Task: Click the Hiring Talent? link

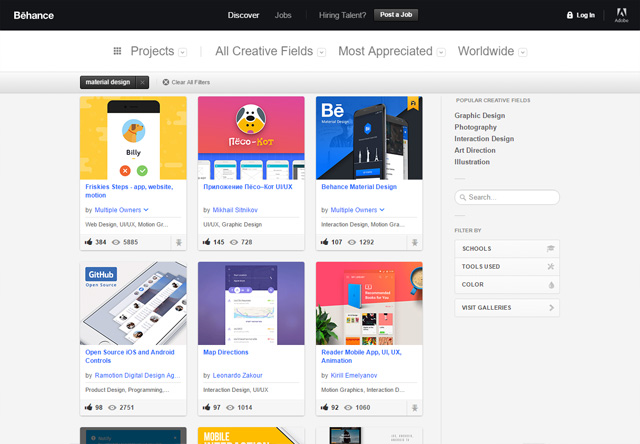Action: click(x=342, y=15)
